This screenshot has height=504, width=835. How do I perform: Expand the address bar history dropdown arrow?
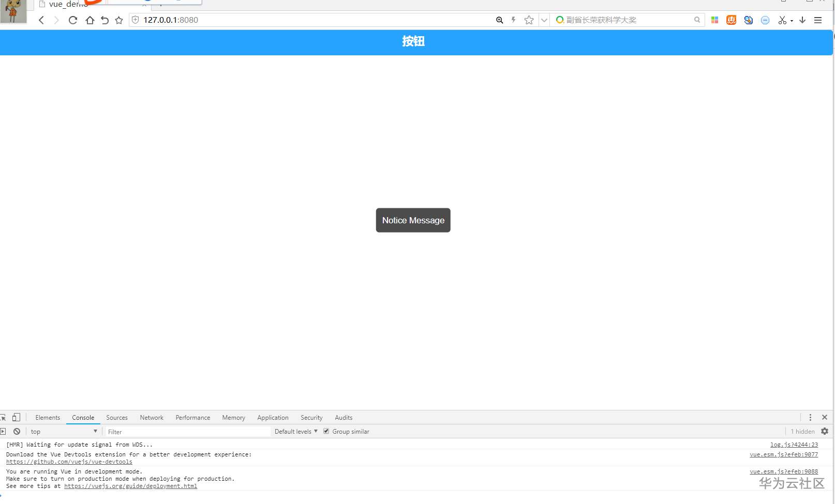544,20
